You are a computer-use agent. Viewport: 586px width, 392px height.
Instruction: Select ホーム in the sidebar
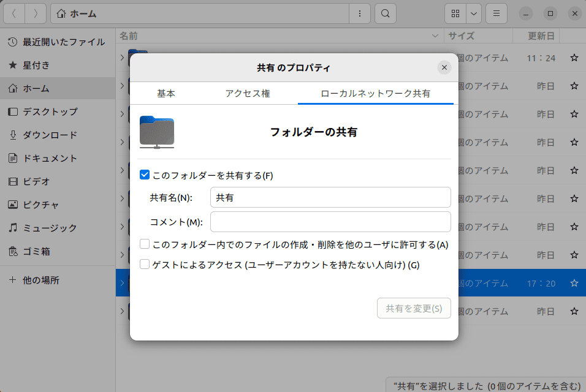point(58,88)
